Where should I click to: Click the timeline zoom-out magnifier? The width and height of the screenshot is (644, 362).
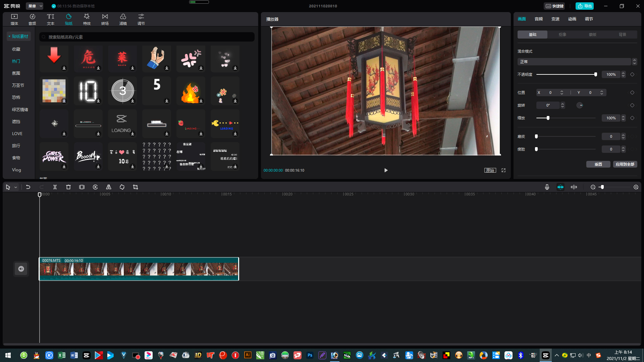click(593, 187)
